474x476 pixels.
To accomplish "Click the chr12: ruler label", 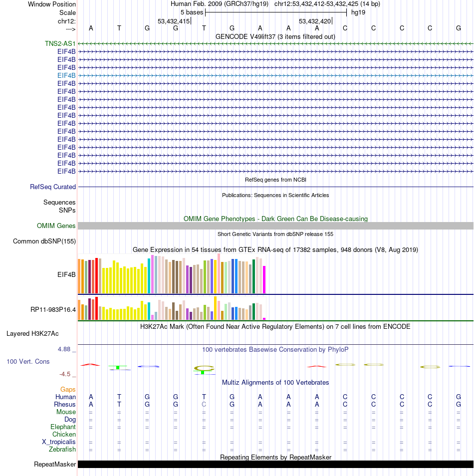I will point(67,21).
